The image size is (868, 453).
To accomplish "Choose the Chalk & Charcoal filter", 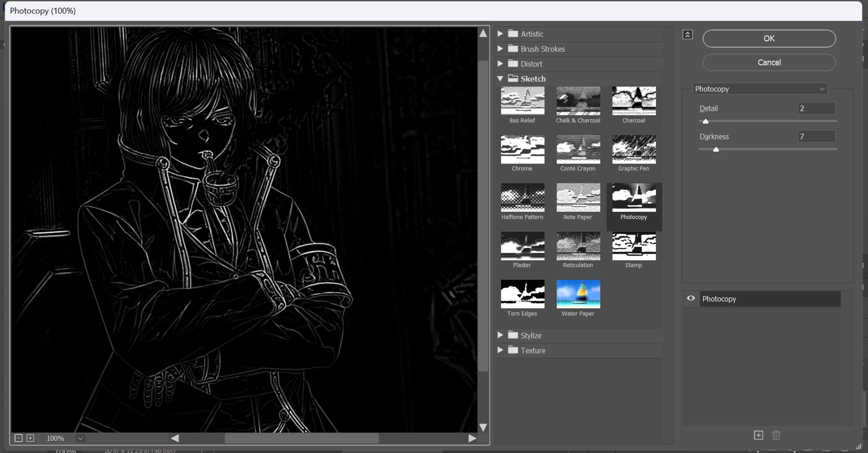I will coord(577,101).
